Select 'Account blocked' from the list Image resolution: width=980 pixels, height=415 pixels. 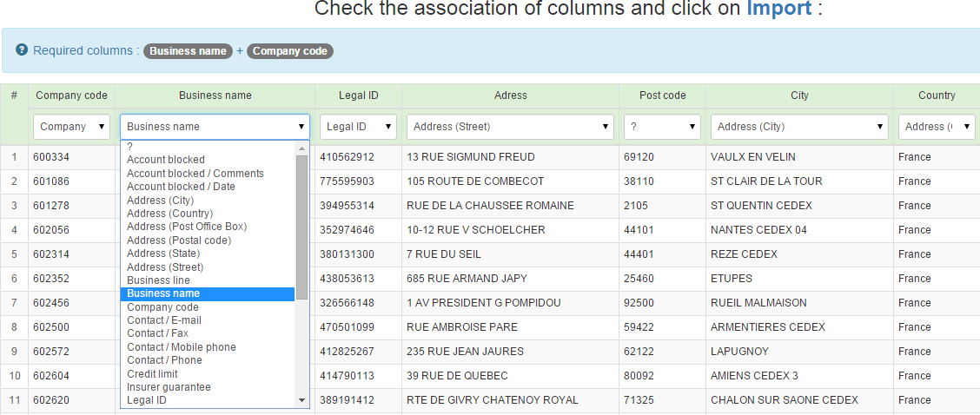(166, 160)
